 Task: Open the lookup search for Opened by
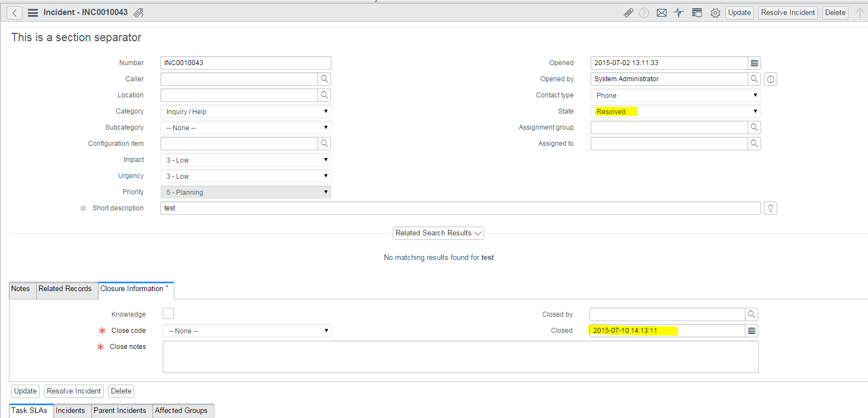[754, 79]
